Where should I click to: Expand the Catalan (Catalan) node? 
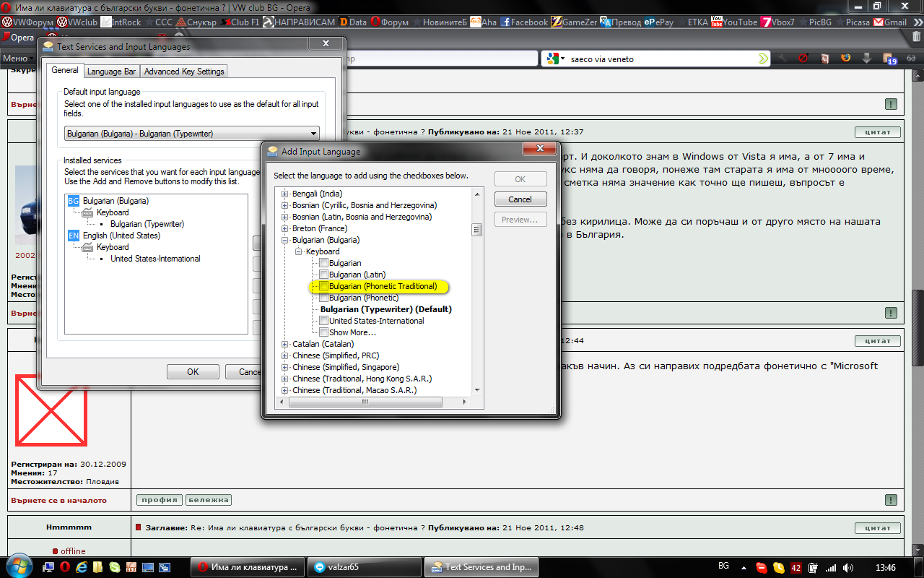pyautogui.click(x=285, y=344)
